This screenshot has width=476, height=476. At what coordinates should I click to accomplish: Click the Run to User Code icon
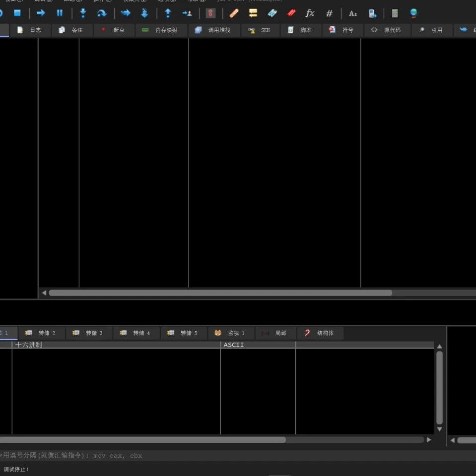[x=187, y=13]
